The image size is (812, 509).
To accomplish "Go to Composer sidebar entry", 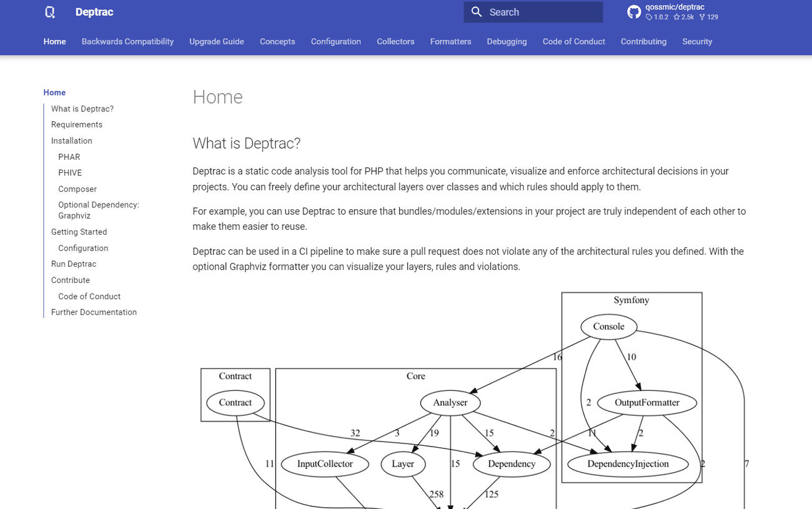I will (x=77, y=189).
